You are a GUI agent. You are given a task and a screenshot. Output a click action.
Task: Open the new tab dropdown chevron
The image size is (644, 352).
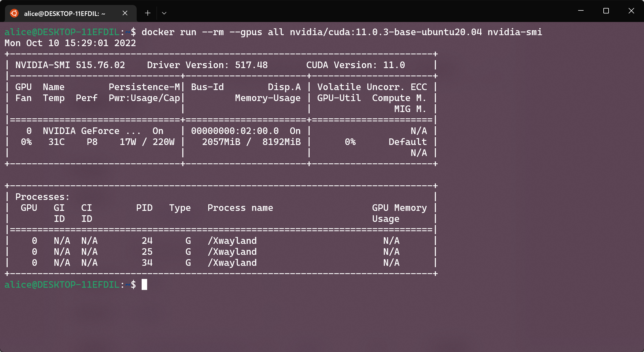164,13
